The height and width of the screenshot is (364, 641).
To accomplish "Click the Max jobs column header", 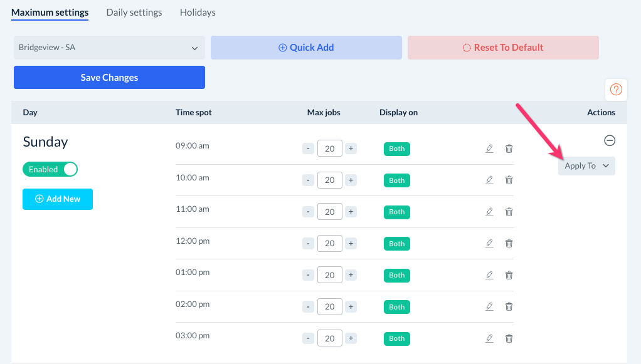I will [x=324, y=112].
